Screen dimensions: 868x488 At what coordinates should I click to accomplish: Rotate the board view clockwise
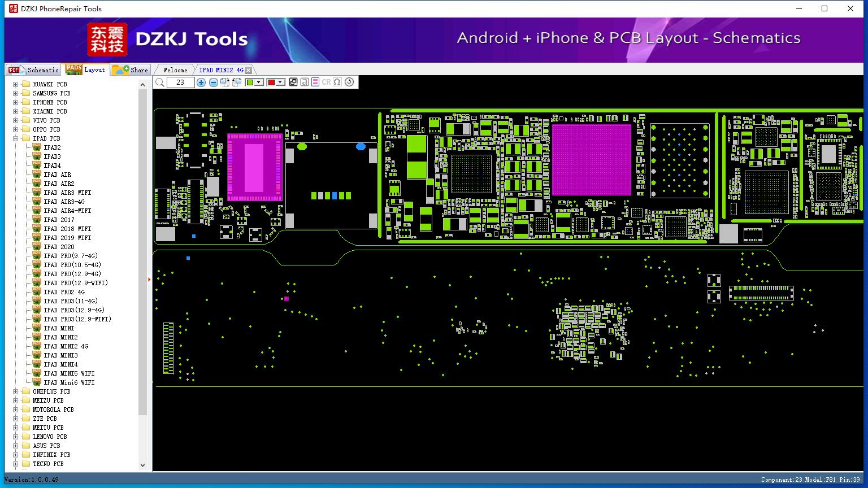(225, 82)
